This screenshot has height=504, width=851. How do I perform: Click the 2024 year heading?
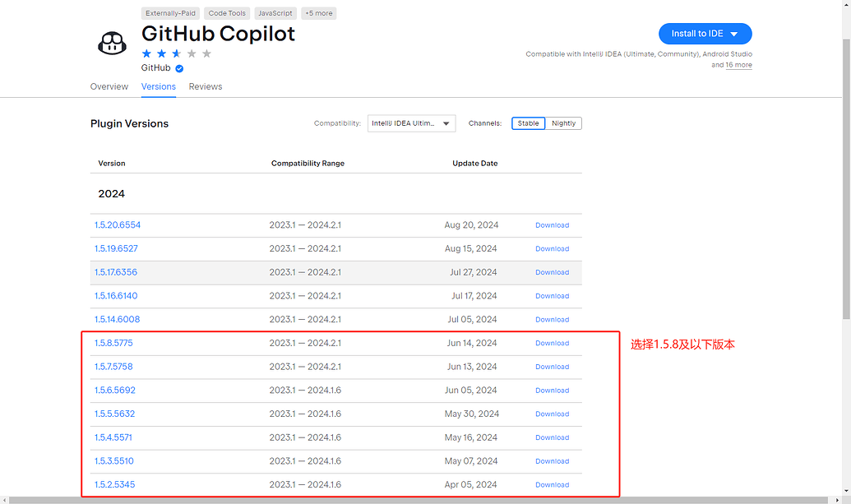click(x=111, y=194)
